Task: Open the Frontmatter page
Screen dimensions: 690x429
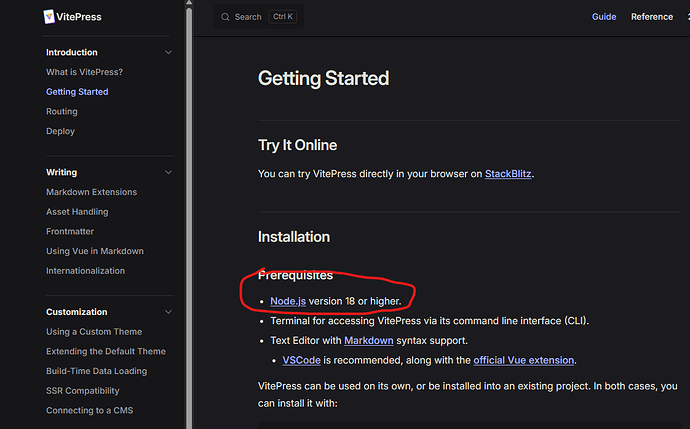Action: coord(70,231)
